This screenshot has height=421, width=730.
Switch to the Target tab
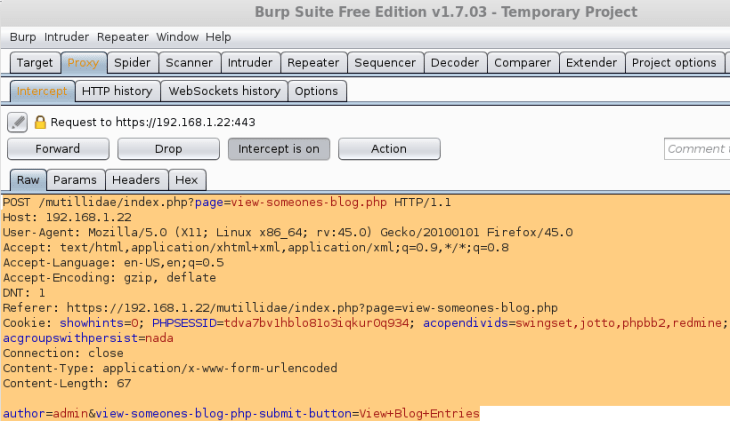[x=35, y=62]
